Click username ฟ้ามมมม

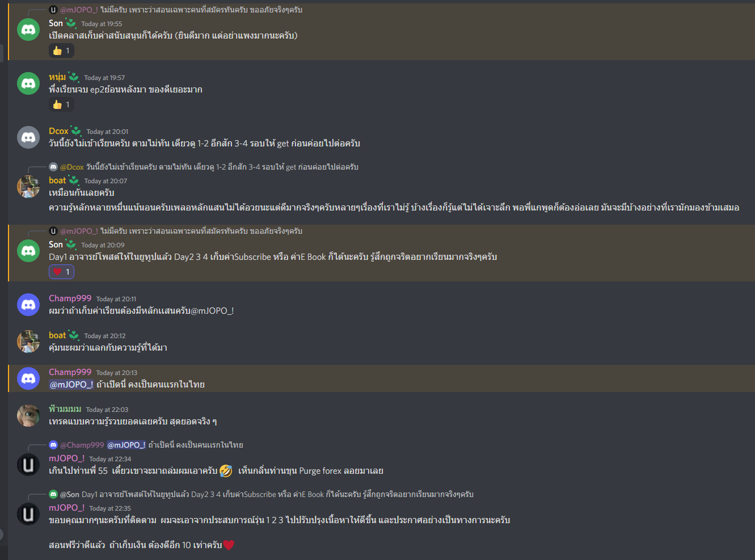[x=65, y=409]
